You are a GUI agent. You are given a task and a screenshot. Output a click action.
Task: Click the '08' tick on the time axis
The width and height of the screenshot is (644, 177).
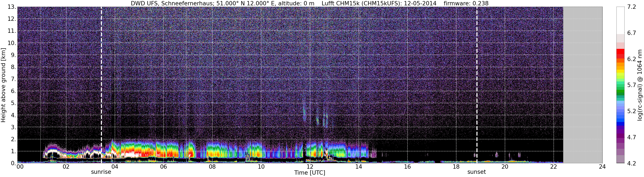pos(212,167)
